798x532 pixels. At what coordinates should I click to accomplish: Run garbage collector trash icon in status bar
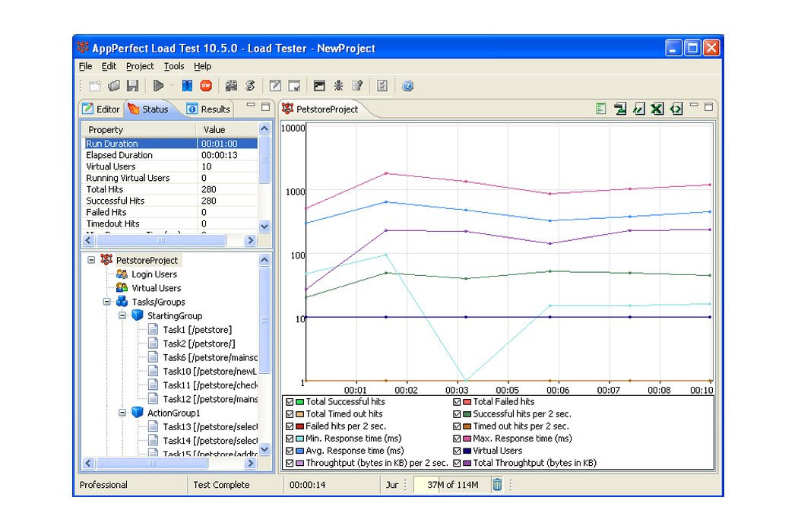[497, 485]
